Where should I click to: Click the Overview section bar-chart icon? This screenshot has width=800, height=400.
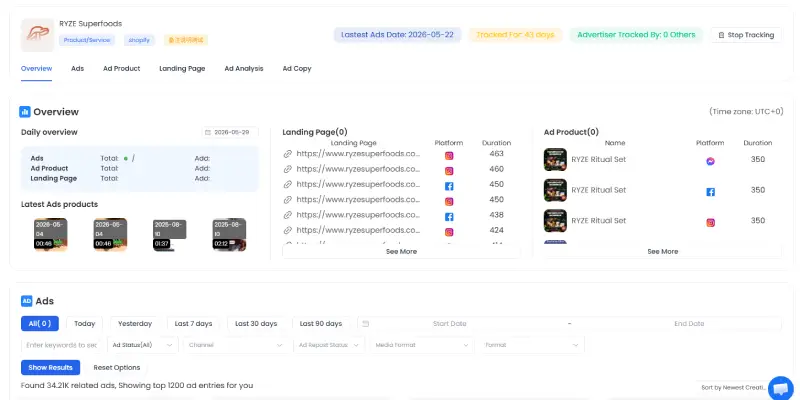24,112
